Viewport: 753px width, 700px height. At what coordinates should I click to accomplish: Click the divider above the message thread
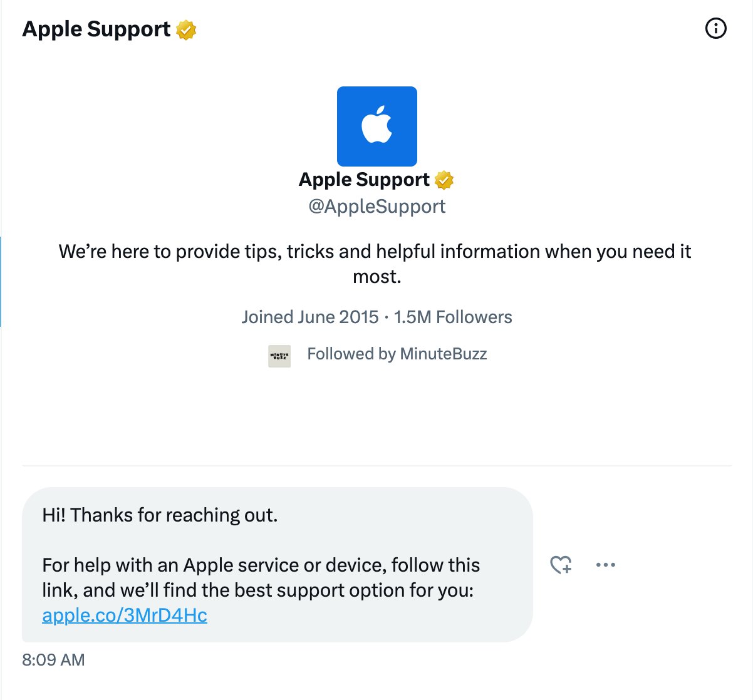click(x=376, y=466)
